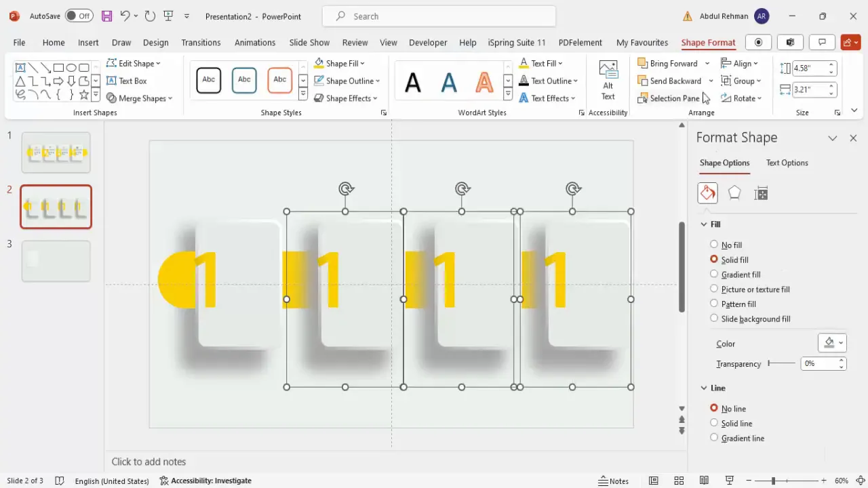Select the Size & Properties icon
Image resolution: width=868 pixels, height=488 pixels.
tap(761, 193)
